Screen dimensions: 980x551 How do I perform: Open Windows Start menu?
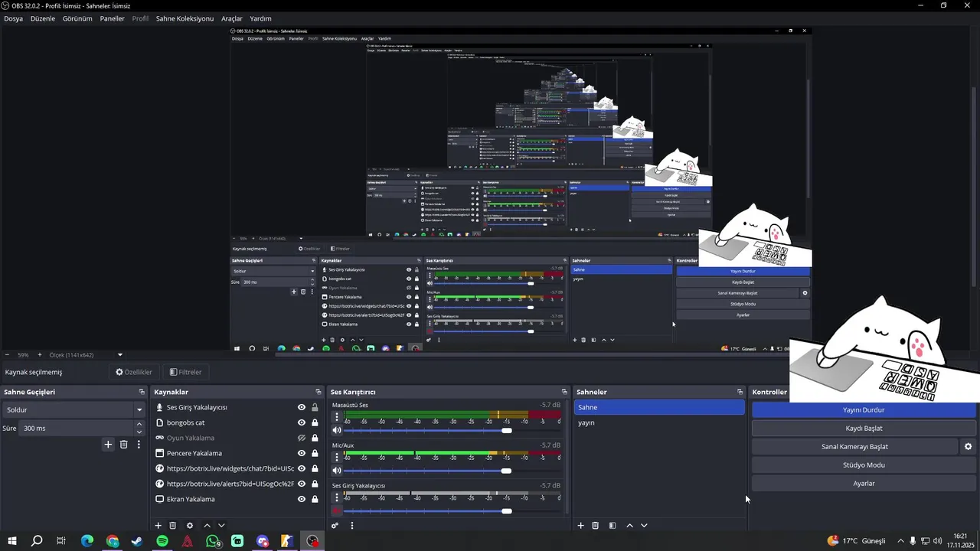[x=12, y=541]
